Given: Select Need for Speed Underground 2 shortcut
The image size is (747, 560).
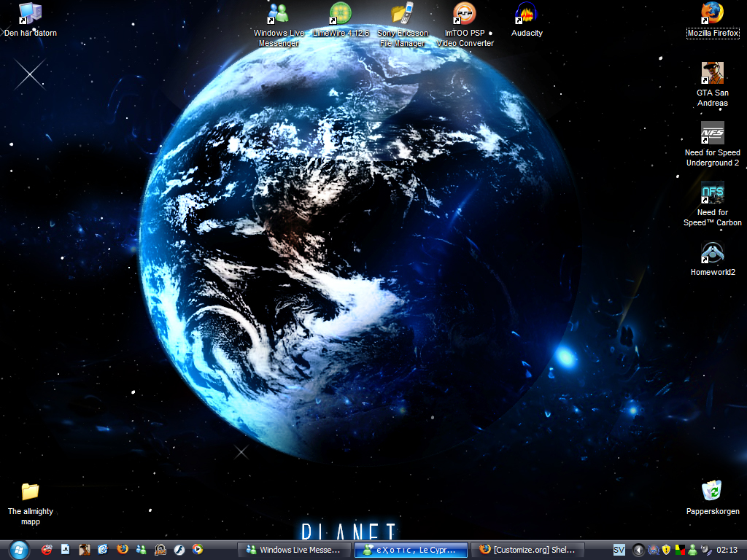Looking at the screenshot, I should (713, 133).
